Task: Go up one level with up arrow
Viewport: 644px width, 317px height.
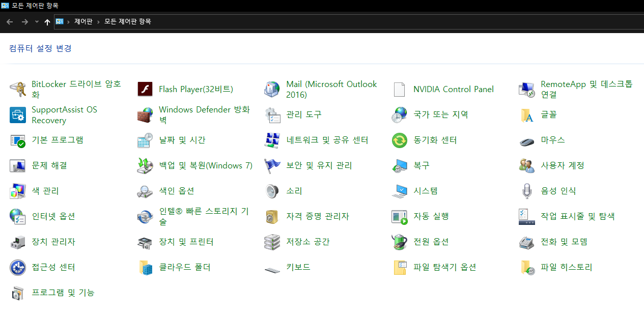Action: tap(47, 22)
